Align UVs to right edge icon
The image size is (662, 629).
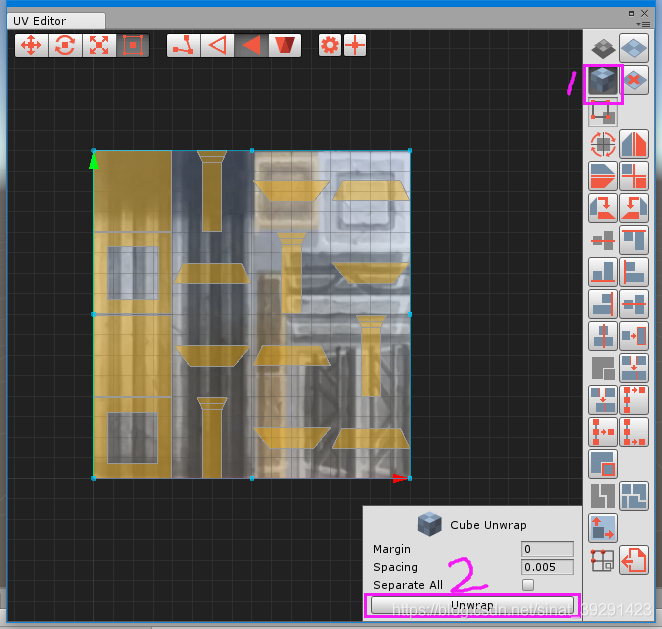coord(603,304)
